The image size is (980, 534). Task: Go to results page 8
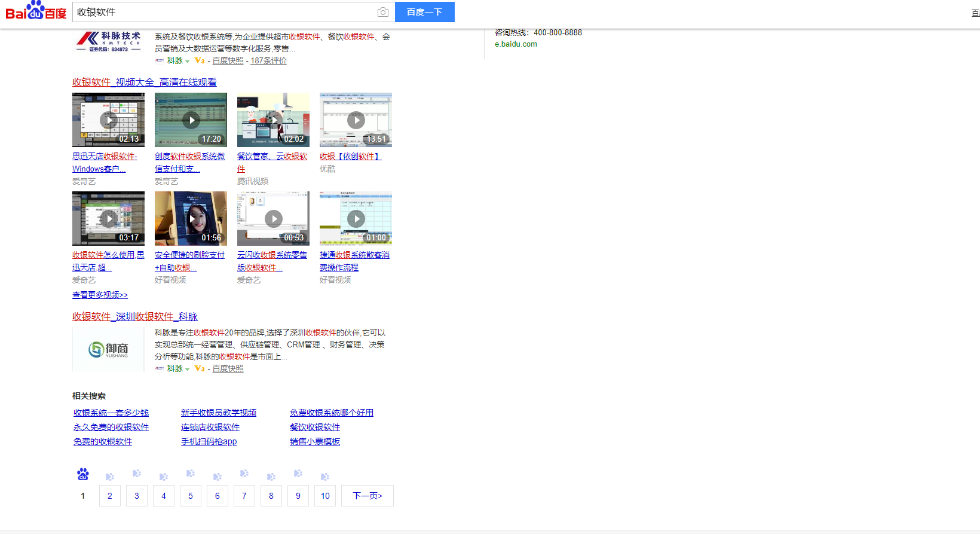pos(271,496)
